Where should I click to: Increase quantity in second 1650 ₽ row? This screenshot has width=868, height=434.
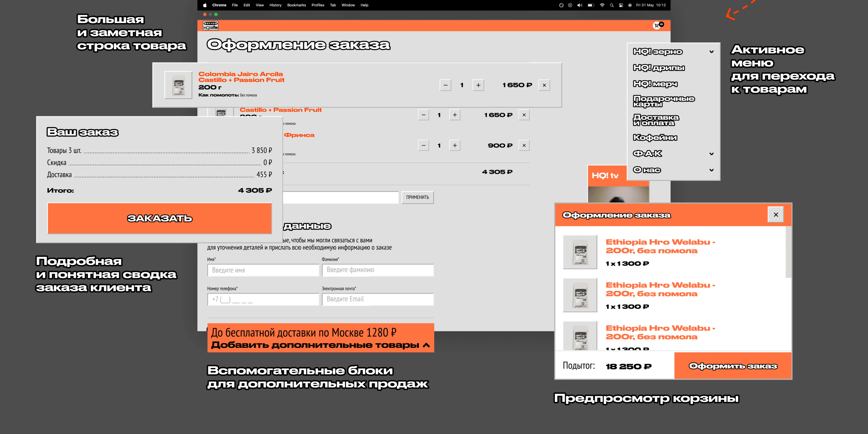pos(455,115)
